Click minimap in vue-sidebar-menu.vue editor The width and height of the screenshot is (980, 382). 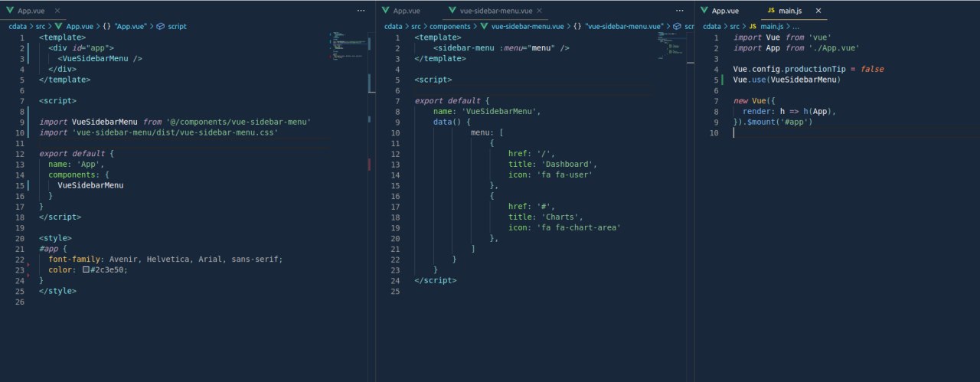click(675, 46)
